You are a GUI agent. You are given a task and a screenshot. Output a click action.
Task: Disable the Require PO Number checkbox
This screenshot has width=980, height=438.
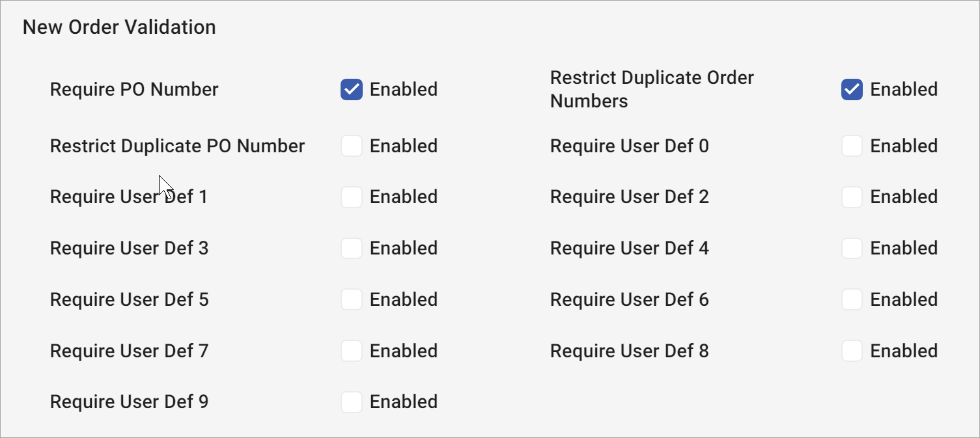[x=351, y=90]
